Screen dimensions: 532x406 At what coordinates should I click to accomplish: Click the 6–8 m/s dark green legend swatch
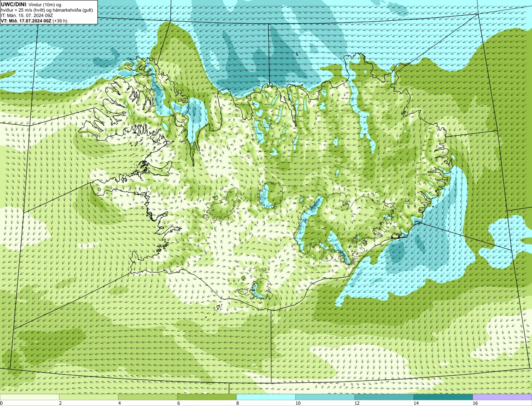(207, 397)
